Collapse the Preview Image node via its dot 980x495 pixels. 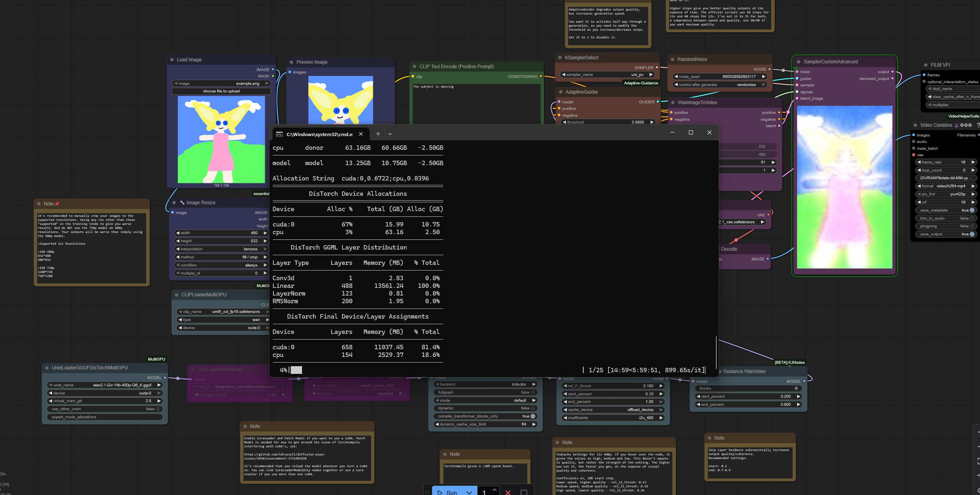coord(292,62)
